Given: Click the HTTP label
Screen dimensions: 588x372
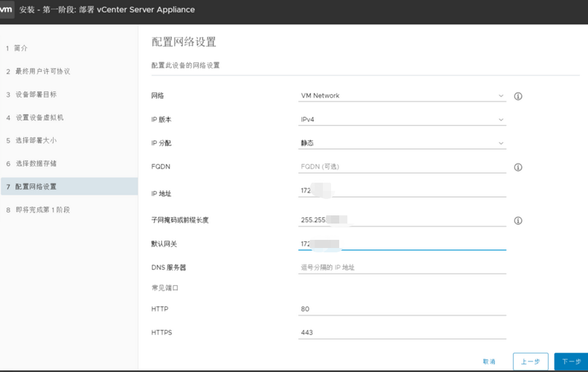Looking at the screenshot, I should pos(160,309).
